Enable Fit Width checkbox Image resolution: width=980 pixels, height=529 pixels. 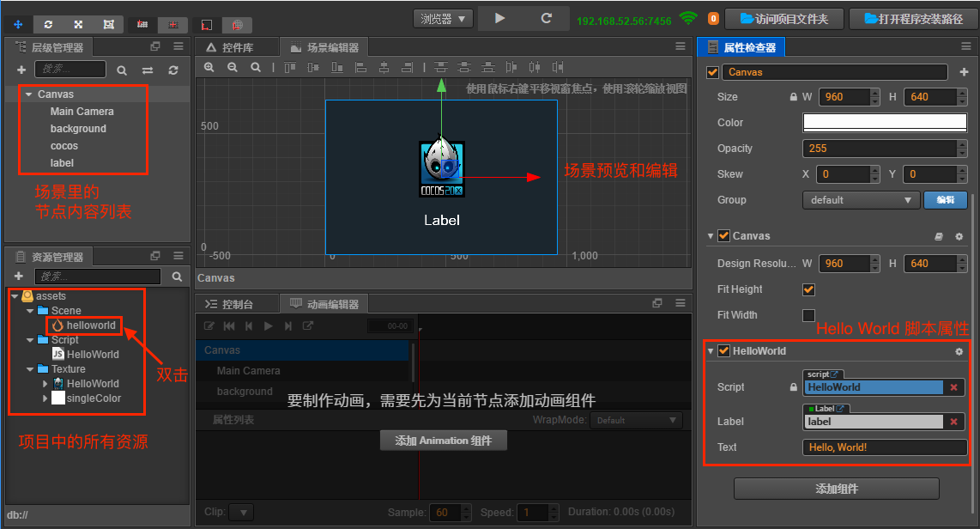click(808, 315)
